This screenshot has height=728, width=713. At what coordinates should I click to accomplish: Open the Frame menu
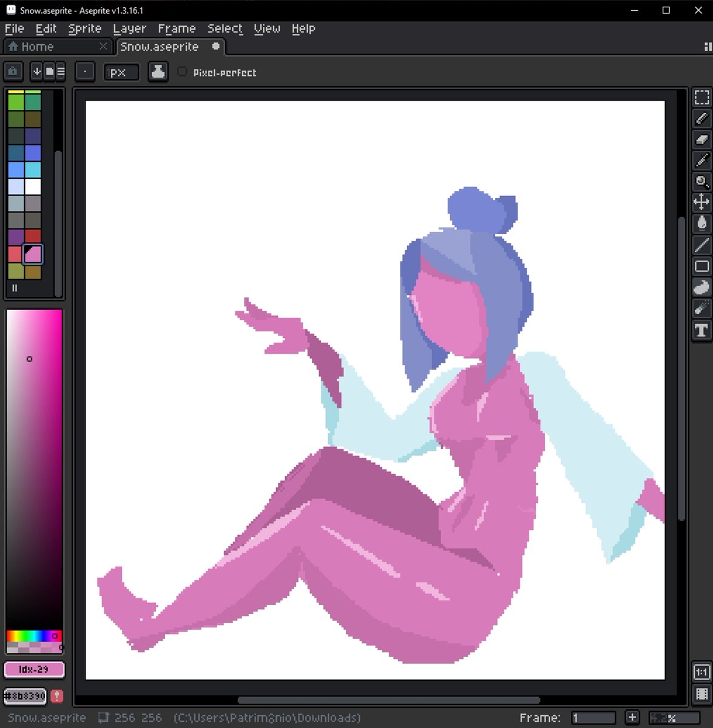(177, 29)
